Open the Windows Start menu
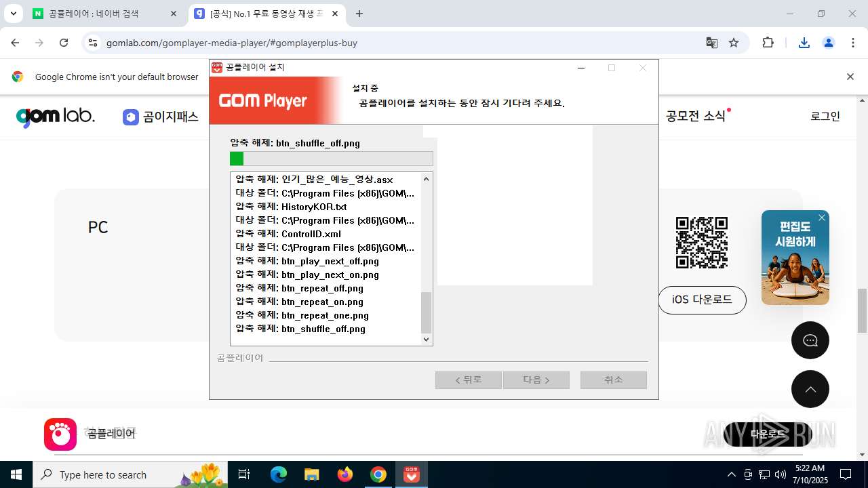Viewport: 868px width, 488px height. tap(16, 474)
